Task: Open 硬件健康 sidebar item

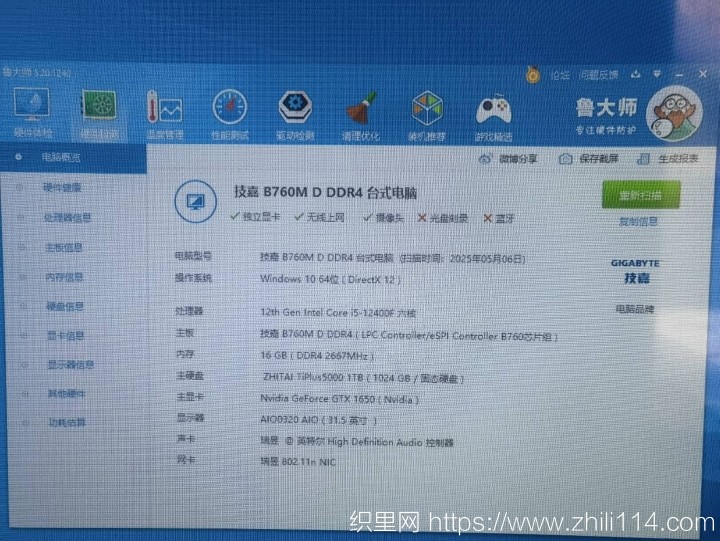Action: pyautogui.click(x=62, y=187)
